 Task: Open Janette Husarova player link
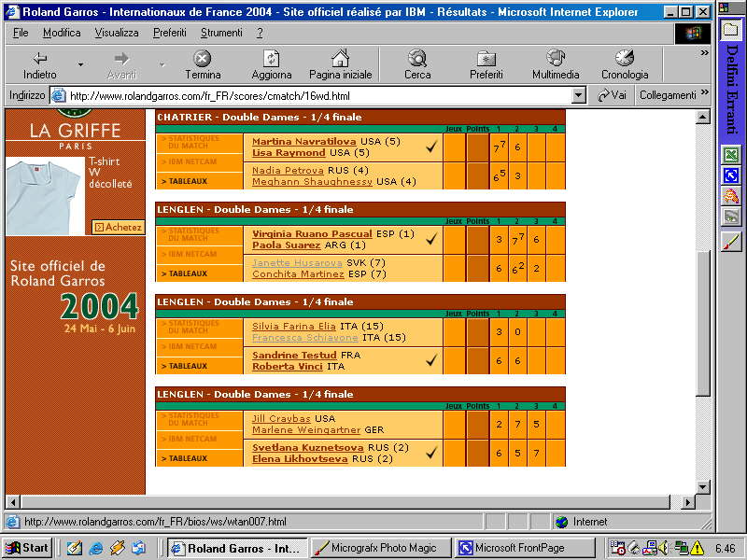tap(297, 263)
